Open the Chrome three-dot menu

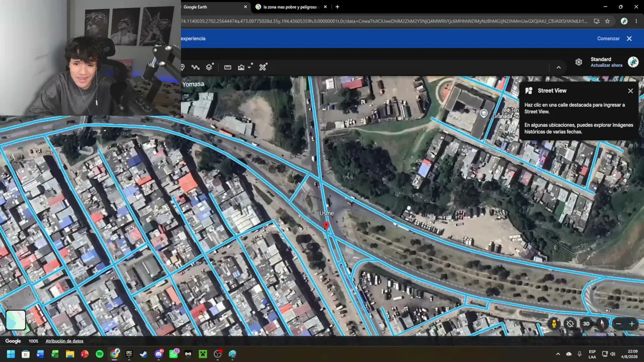coord(636,21)
